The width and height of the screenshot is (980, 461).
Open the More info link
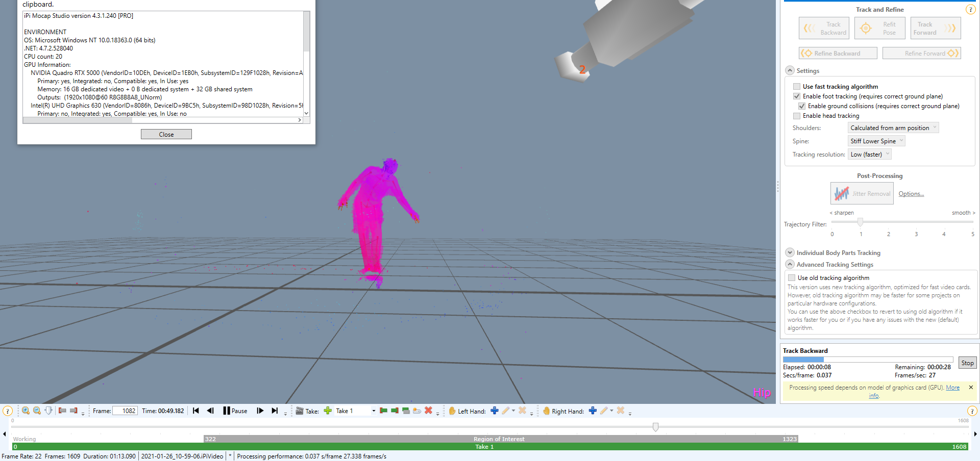pyautogui.click(x=952, y=388)
